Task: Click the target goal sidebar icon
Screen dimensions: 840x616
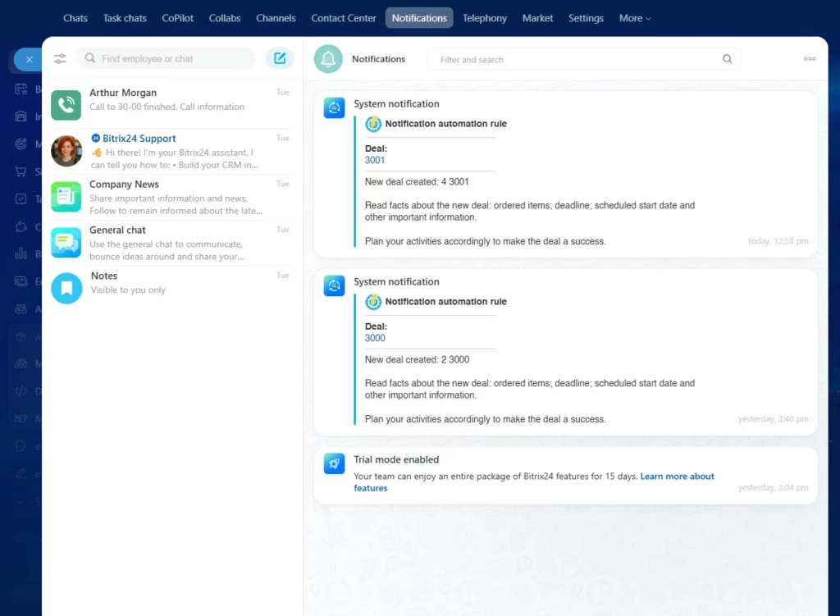Action: 21,144
